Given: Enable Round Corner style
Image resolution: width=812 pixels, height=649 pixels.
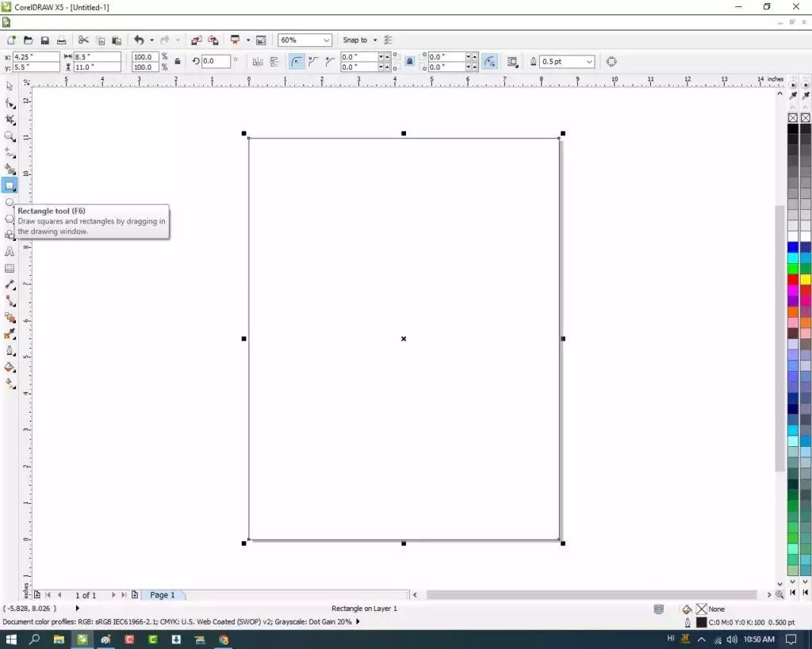Looking at the screenshot, I should tap(297, 62).
